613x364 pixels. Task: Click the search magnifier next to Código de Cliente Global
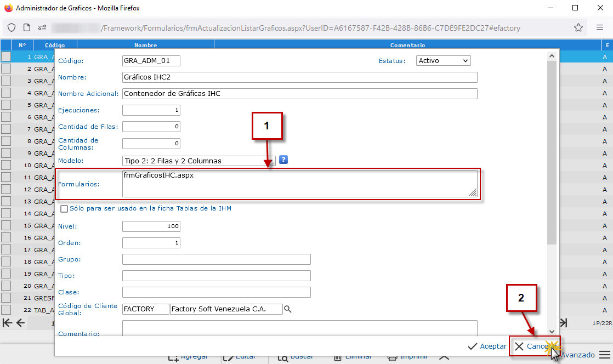coord(288,310)
